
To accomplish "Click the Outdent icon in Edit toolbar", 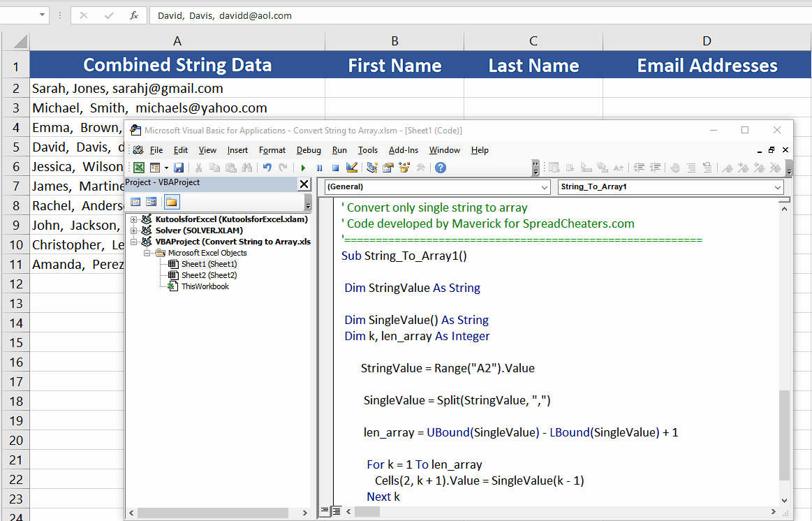I will [655, 168].
